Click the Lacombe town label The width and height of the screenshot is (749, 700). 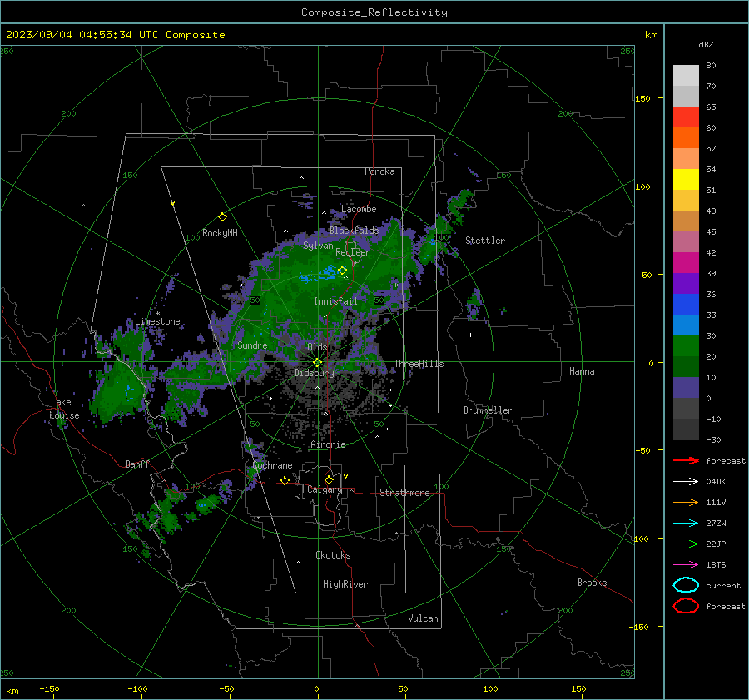[x=359, y=209]
